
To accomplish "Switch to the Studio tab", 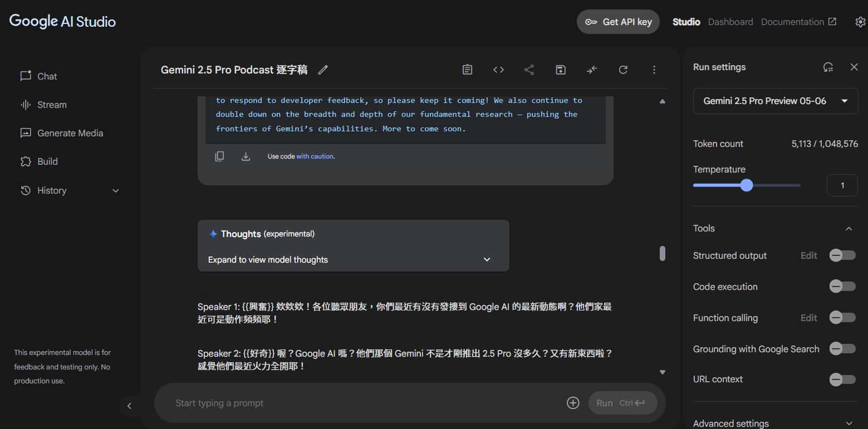I will pyautogui.click(x=686, y=22).
